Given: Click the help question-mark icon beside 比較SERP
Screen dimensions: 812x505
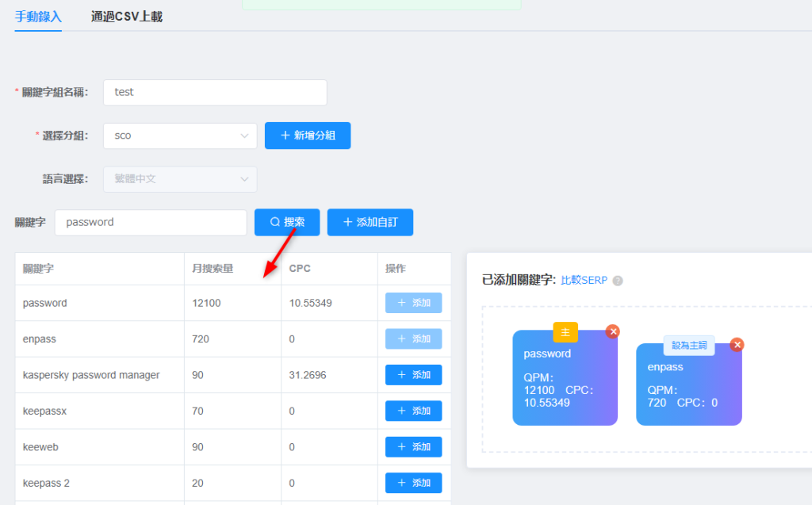Looking at the screenshot, I should click(618, 281).
